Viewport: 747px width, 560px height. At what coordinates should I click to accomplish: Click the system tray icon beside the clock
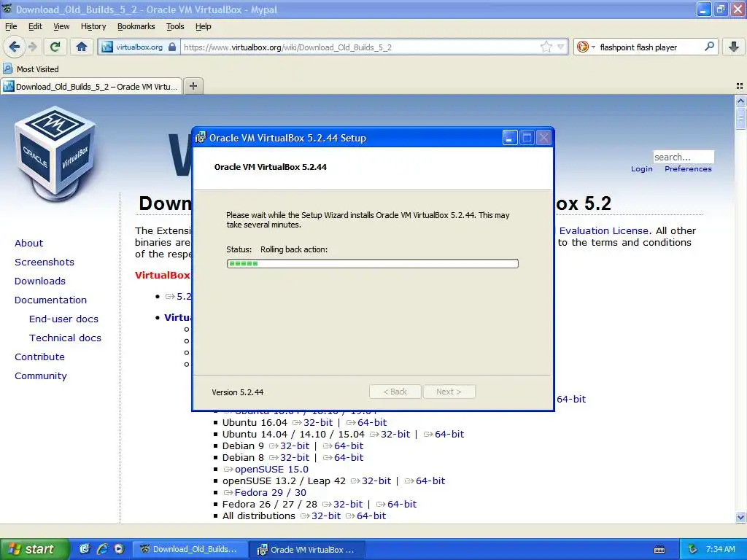[x=692, y=550]
